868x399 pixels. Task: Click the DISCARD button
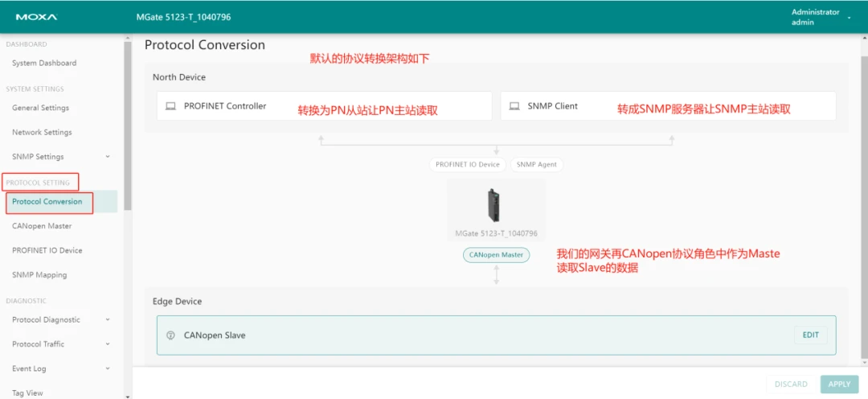(791, 384)
